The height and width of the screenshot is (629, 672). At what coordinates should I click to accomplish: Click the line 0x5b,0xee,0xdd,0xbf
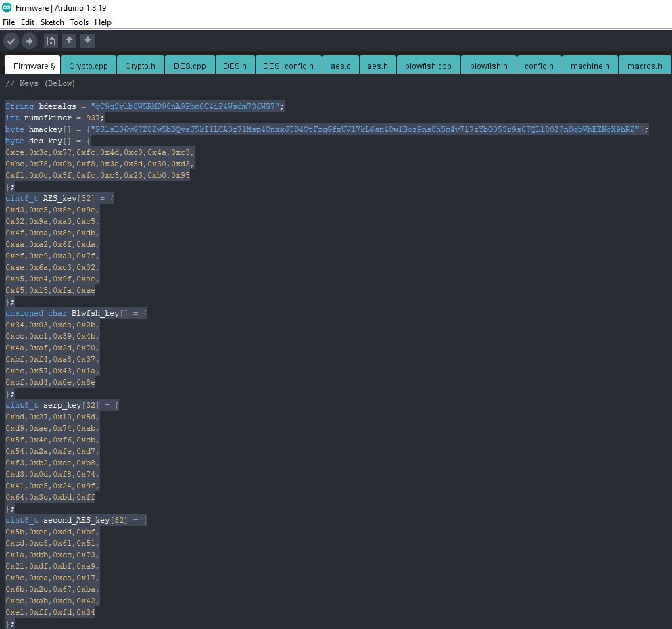click(x=52, y=532)
